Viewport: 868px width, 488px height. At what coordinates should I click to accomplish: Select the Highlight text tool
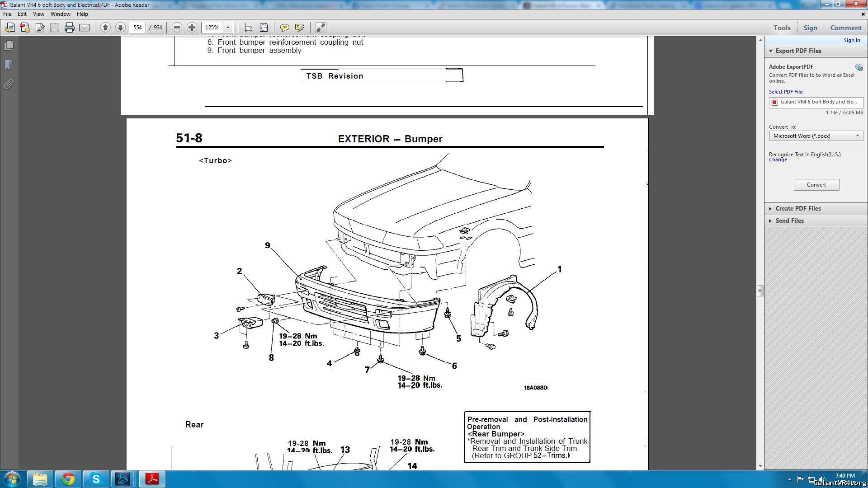click(299, 28)
